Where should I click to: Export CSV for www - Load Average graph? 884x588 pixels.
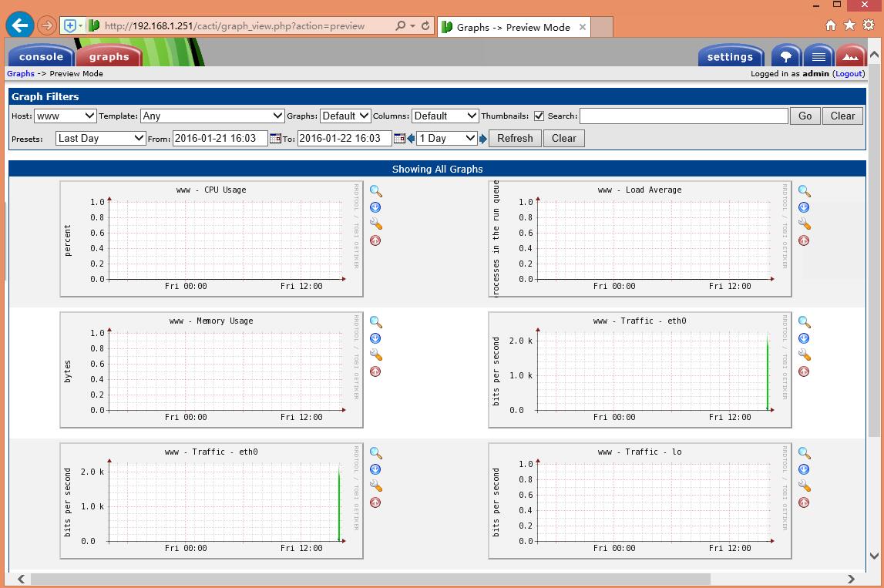click(x=804, y=207)
